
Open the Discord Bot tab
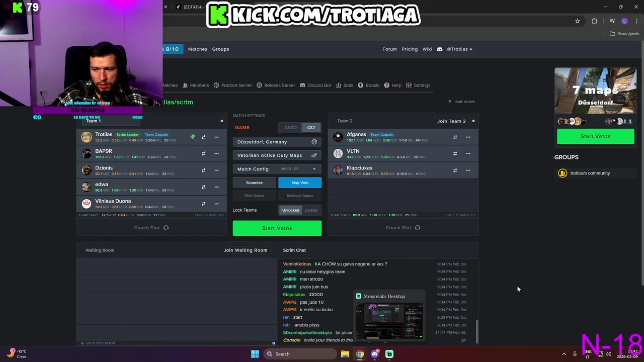315,85
